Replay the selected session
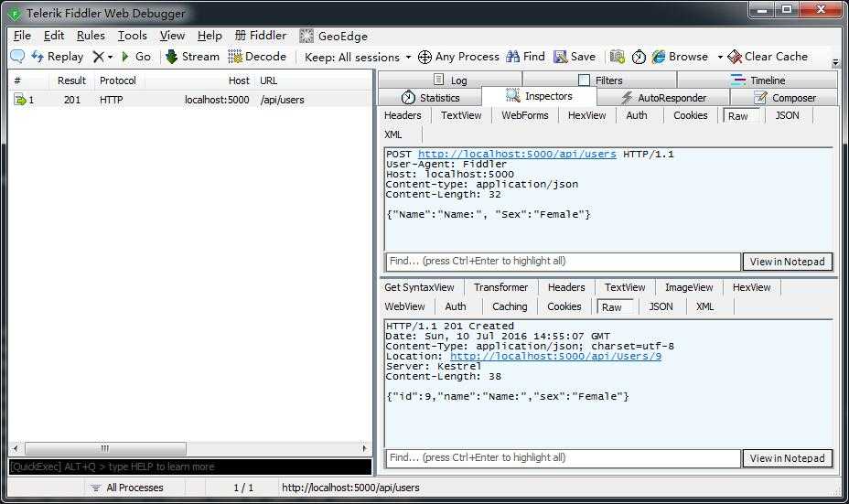The width and height of the screenshot is (849, 504). (x=58, y=57)
